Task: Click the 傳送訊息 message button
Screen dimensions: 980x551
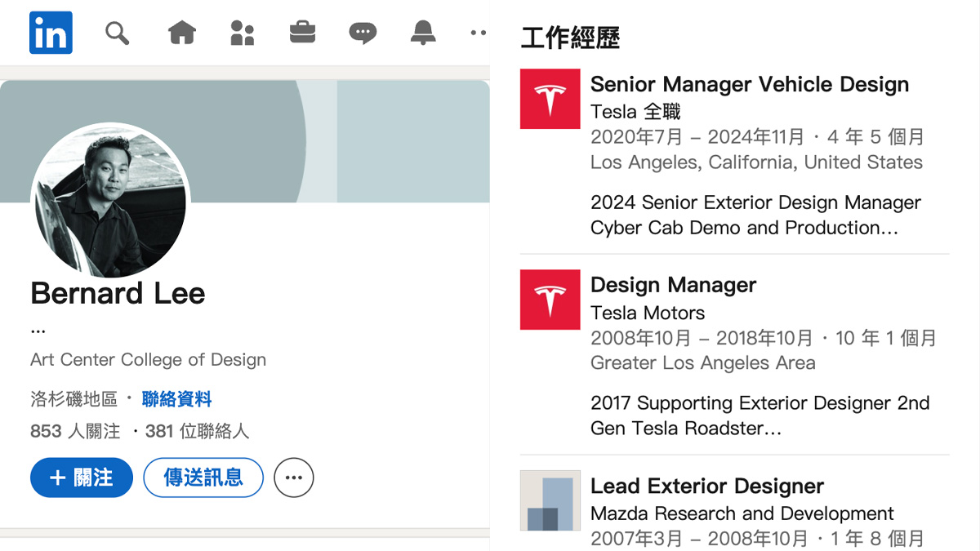Action: tap(203, 478)
